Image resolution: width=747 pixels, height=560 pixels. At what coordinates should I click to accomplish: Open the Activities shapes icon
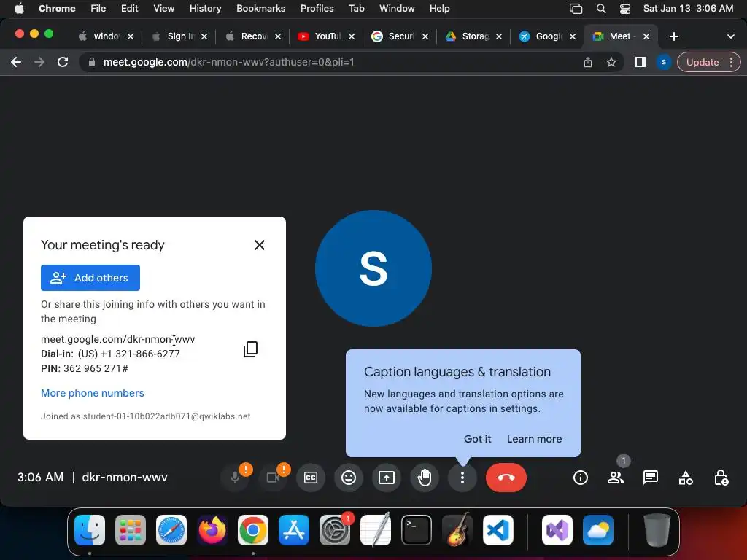click(x=686, y=477)
